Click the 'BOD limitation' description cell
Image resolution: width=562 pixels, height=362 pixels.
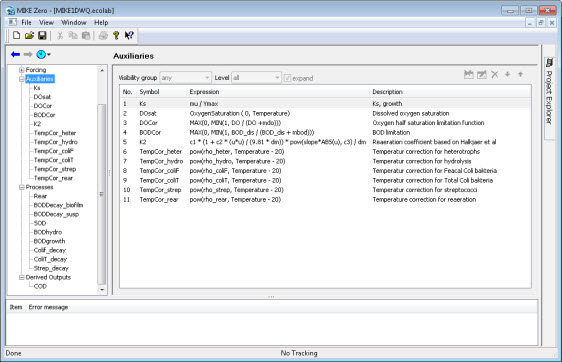[x=391, y=132]
